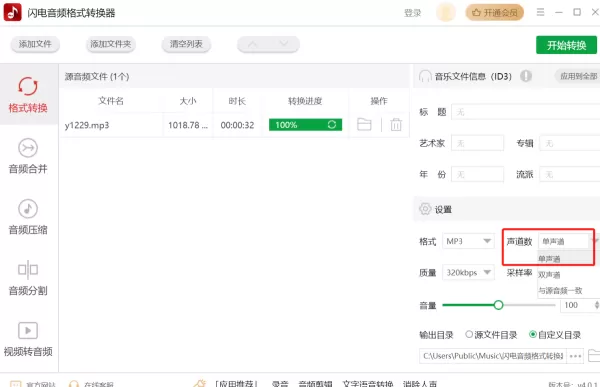Click the 转换进度 column header

305,101
